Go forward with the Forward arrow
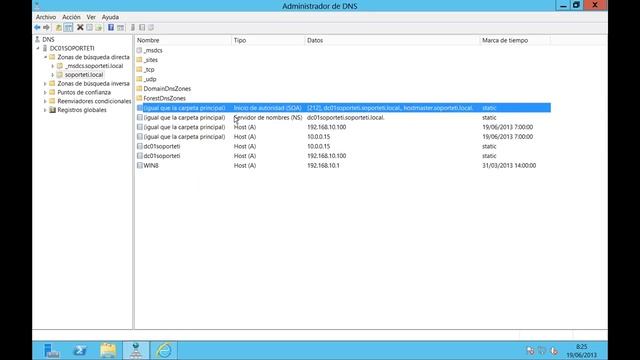 pos(46,27)
